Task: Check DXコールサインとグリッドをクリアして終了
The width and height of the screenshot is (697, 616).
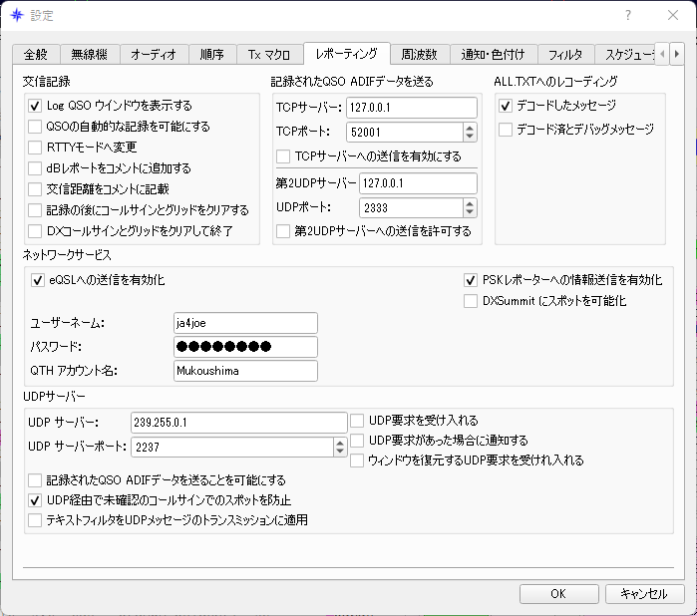Action: coord(35,231)
